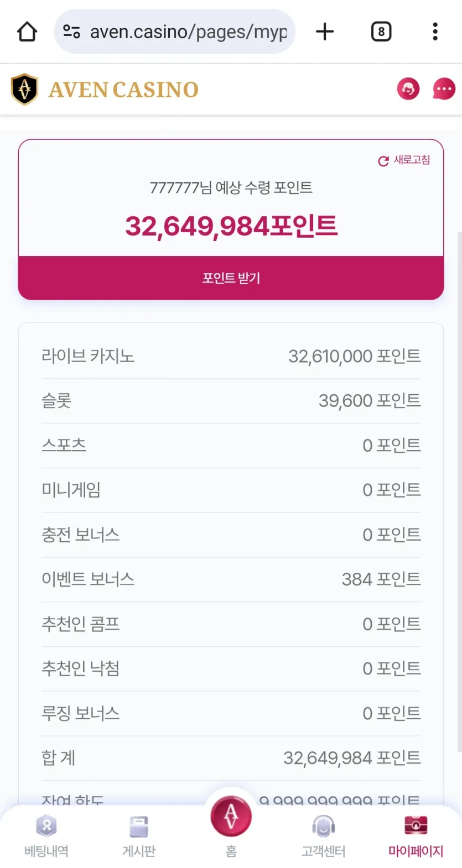Select the 라이브 카지노 points row
Screen dimensions: 462x868
(x=231, y=356)
